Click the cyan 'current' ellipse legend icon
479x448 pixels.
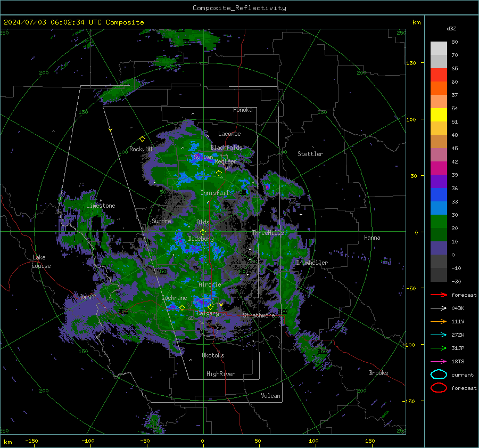tap(439, 374)
